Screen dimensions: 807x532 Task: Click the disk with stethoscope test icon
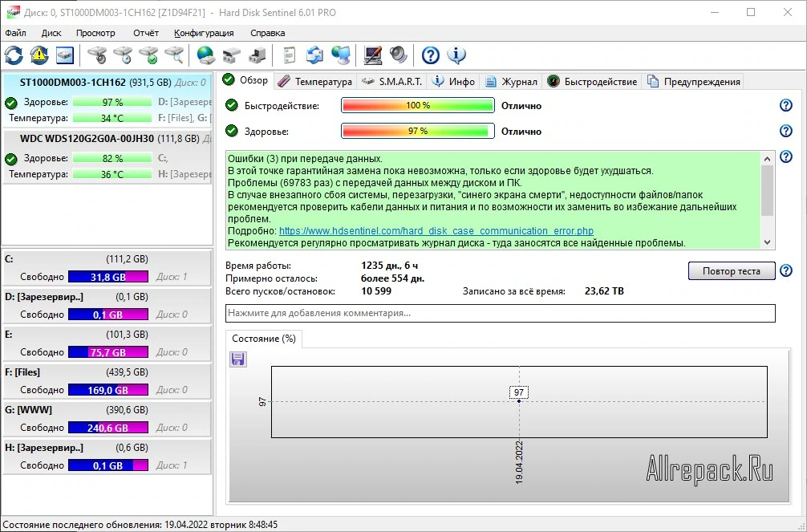[97, 55]
